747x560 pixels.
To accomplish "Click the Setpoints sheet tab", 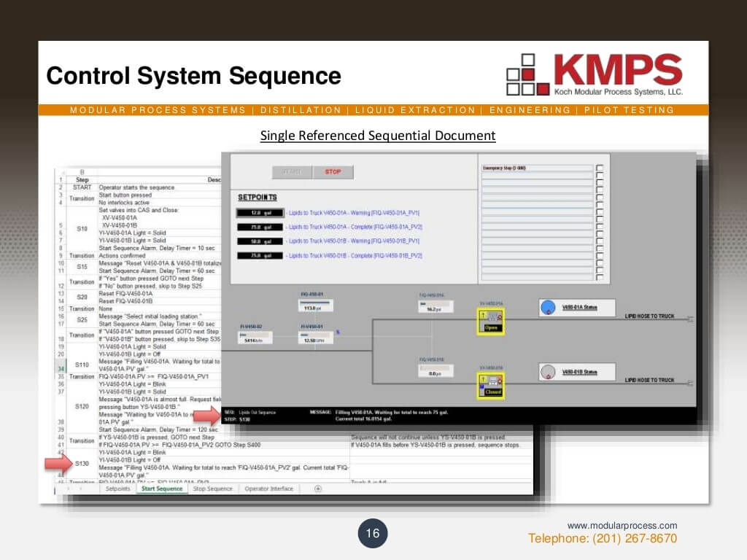I will [x=119, y=489].
